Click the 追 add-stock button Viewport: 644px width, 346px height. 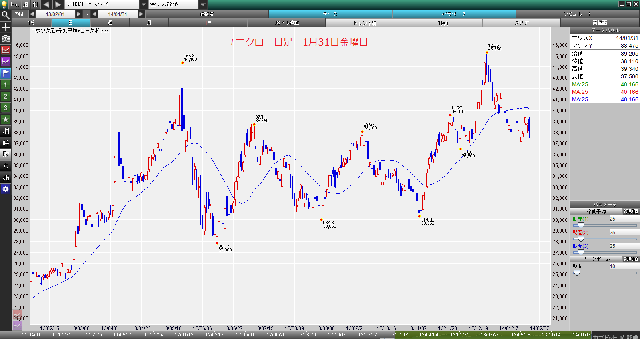(x=26, y=4)
